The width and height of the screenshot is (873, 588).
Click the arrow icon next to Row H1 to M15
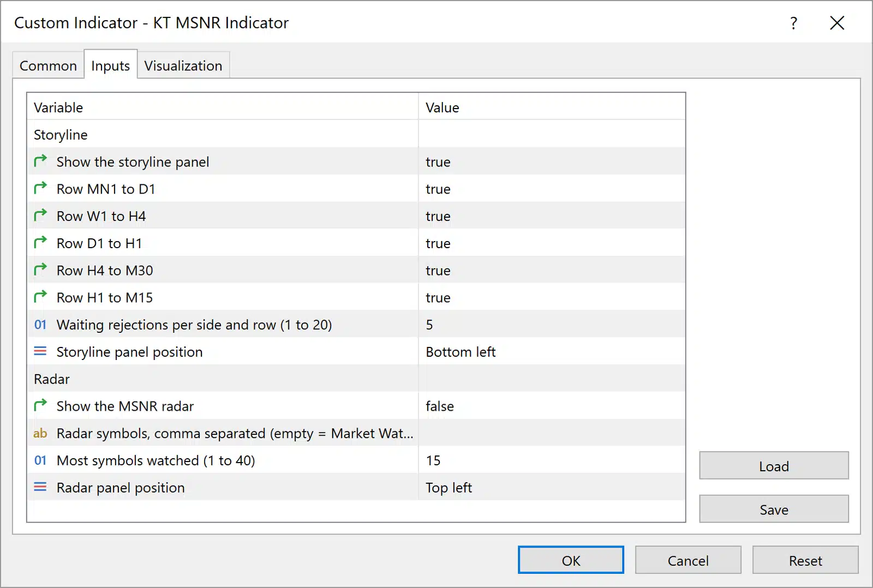pyautogui.click(x=40, y=297)
